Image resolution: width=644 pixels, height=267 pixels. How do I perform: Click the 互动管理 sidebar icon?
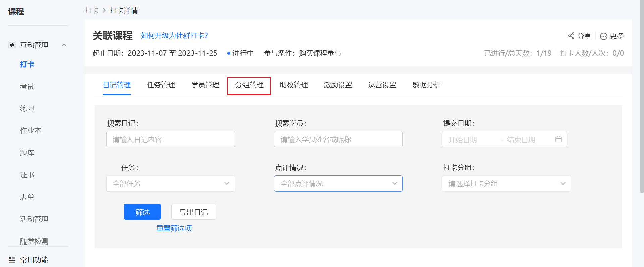(x=12, y=45)
